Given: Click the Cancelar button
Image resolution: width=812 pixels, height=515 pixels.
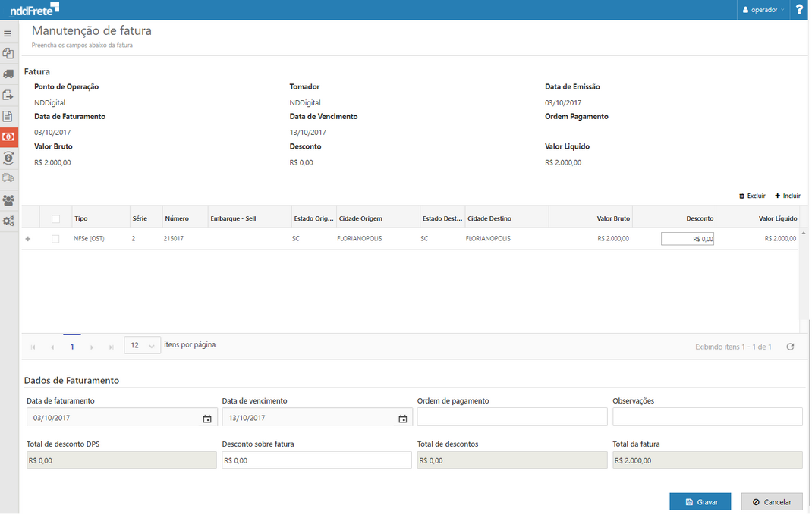Looking at the screenshot, I should point(771,502).
